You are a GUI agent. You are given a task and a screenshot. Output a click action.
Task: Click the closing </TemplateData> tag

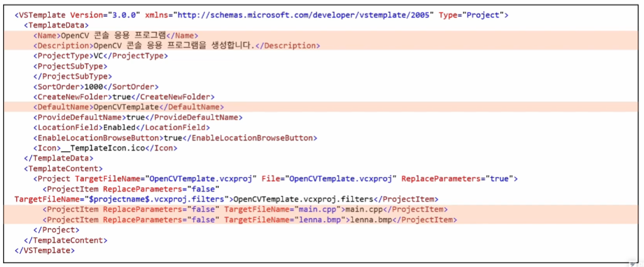coord(59,158)
